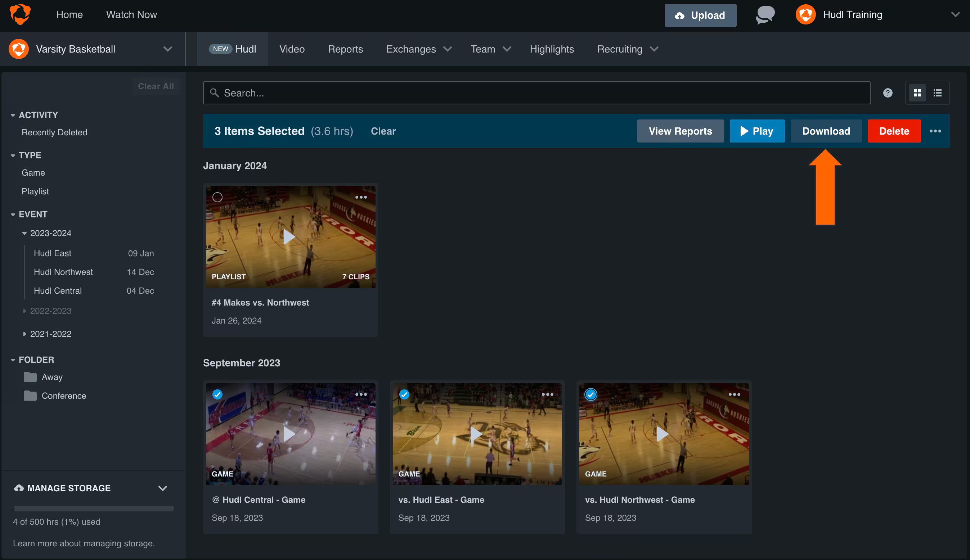Click the Upload button
970x560 pixels.
click(700, 15)
